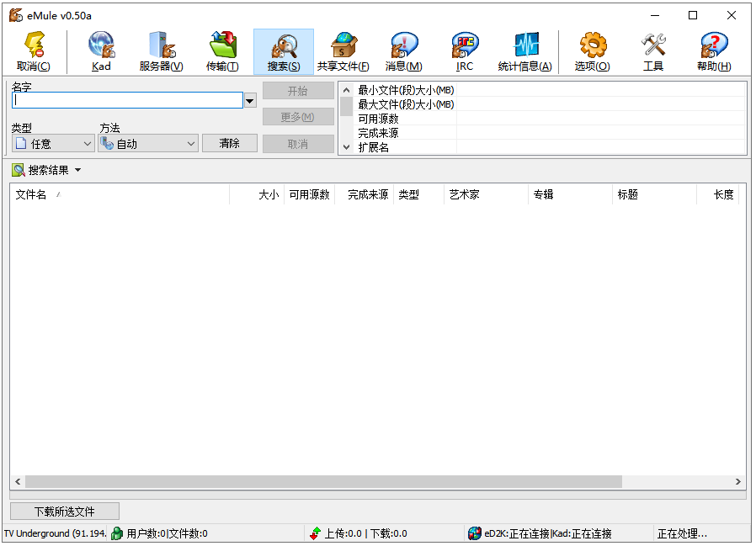
Task: Switch to the 传输(T) transfers panel
Action: (x=222, y=51)
